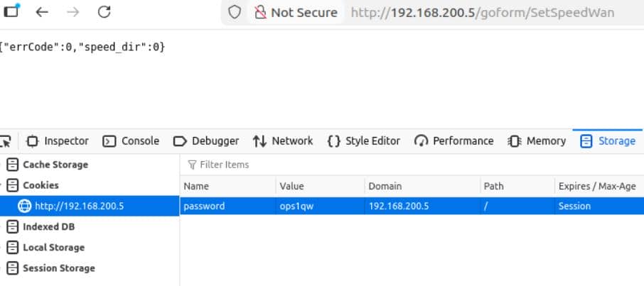The image size is (644, 286).
Task: Click the browser back arrow
Action: coord(42,12)
